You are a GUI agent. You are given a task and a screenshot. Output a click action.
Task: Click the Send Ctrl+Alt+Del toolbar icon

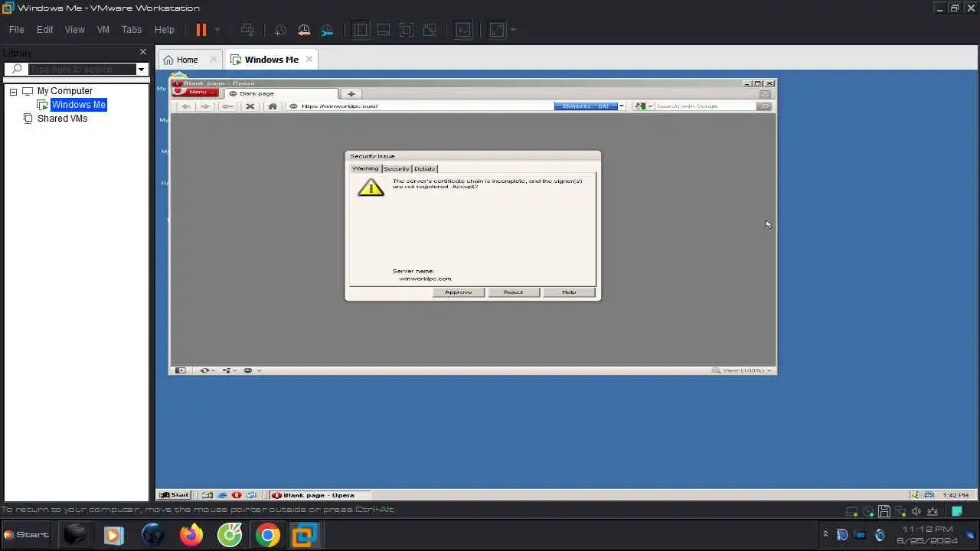247,30
